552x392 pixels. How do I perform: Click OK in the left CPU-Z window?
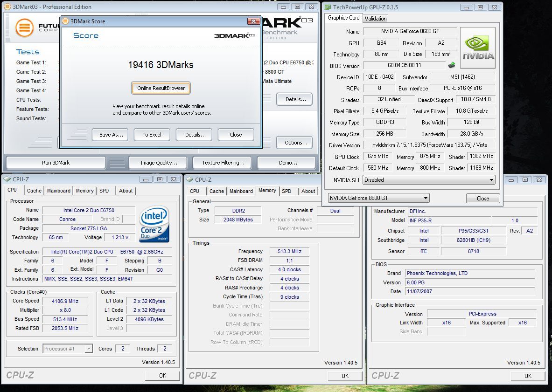click(x=162, y=376)
